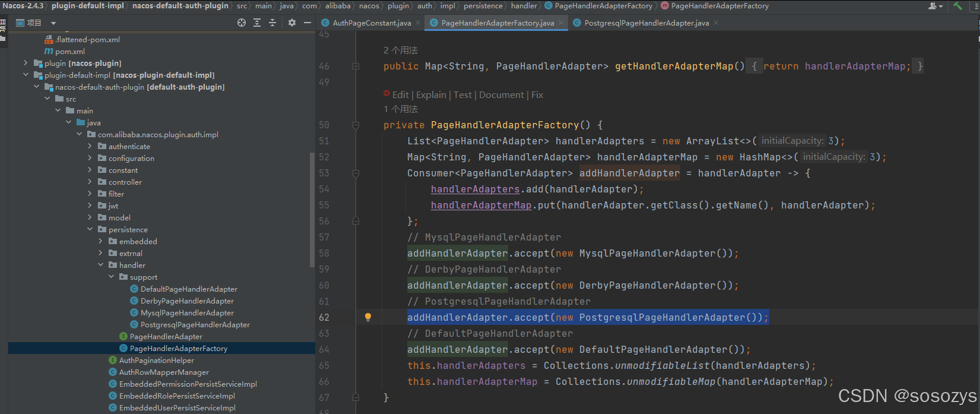Click project tree vertical scrollbar
Screen dimensions: 980x414
click(x=312, y=210)
